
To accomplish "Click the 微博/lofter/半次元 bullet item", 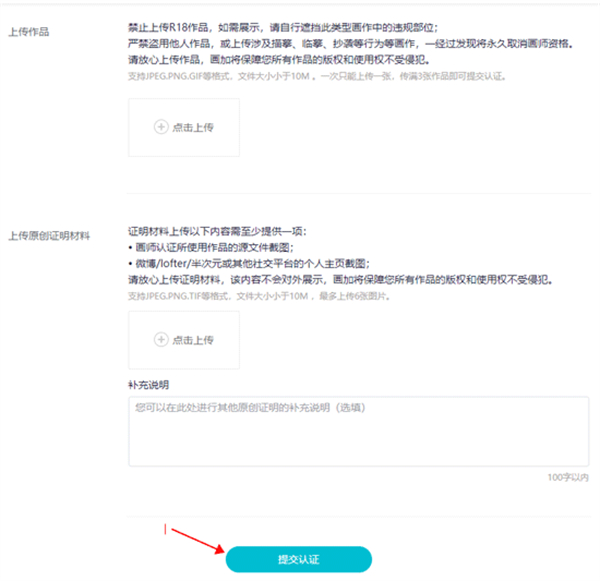I will point(250,262).
